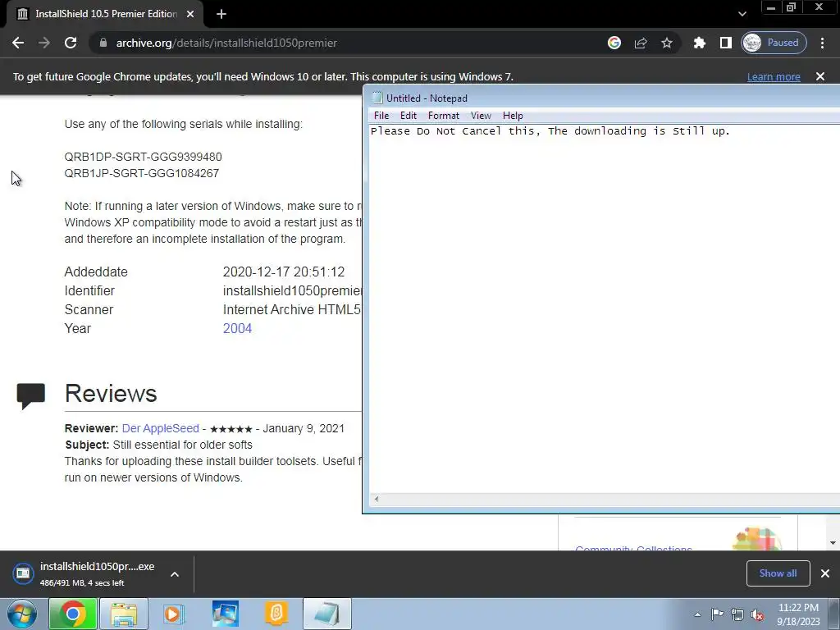Open Notepad's View menu
The height and width of the screenshot is (630, 840).
click(x=481, y=116)
